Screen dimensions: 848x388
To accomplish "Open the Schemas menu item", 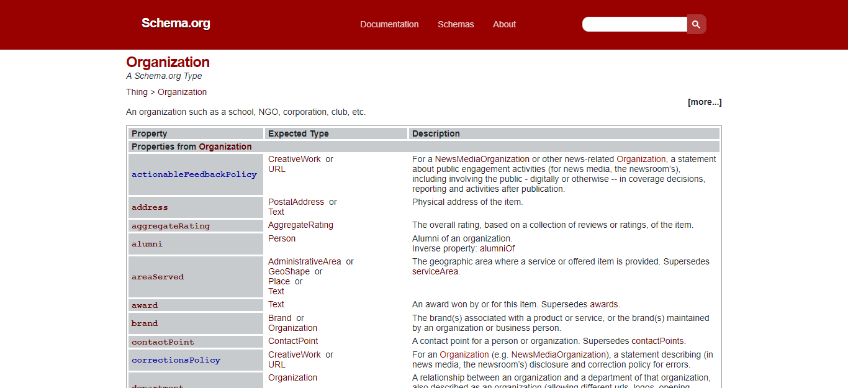I will (456, 24).
